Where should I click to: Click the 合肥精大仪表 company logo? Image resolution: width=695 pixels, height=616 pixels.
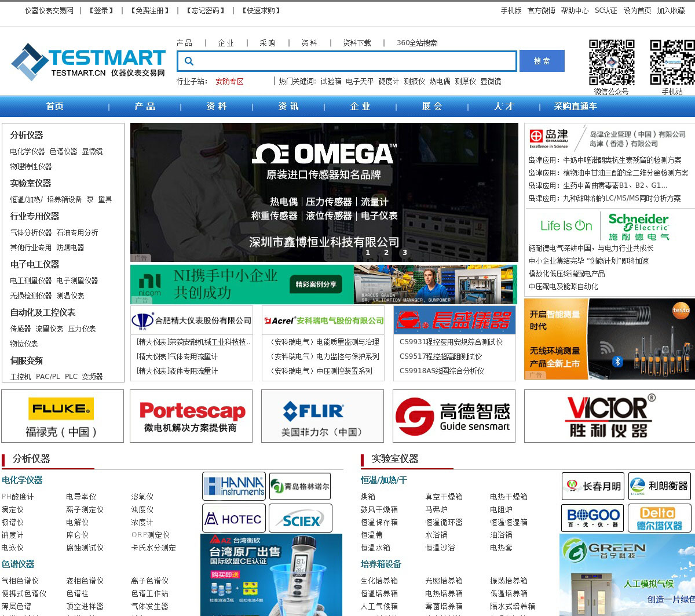[192, 320]
